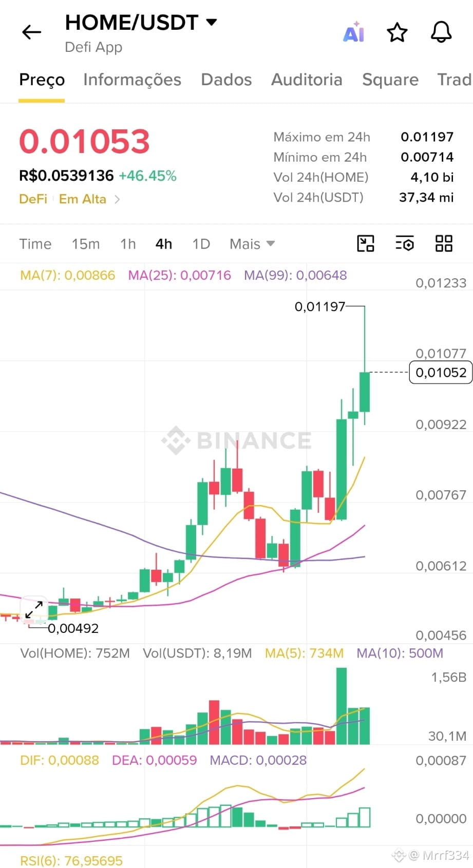Open the Mais timeframe dropdown
The width and height of the screenshot is (473, 868).
252,244
